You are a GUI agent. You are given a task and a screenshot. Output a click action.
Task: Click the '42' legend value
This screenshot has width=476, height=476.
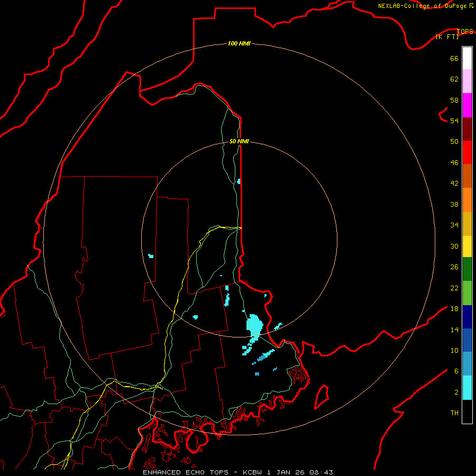click(454, 184)
